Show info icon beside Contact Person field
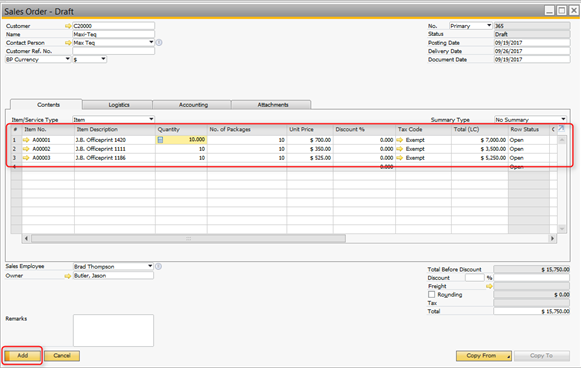Viewport: 581px width, 368px height. (x=159, y=43)
